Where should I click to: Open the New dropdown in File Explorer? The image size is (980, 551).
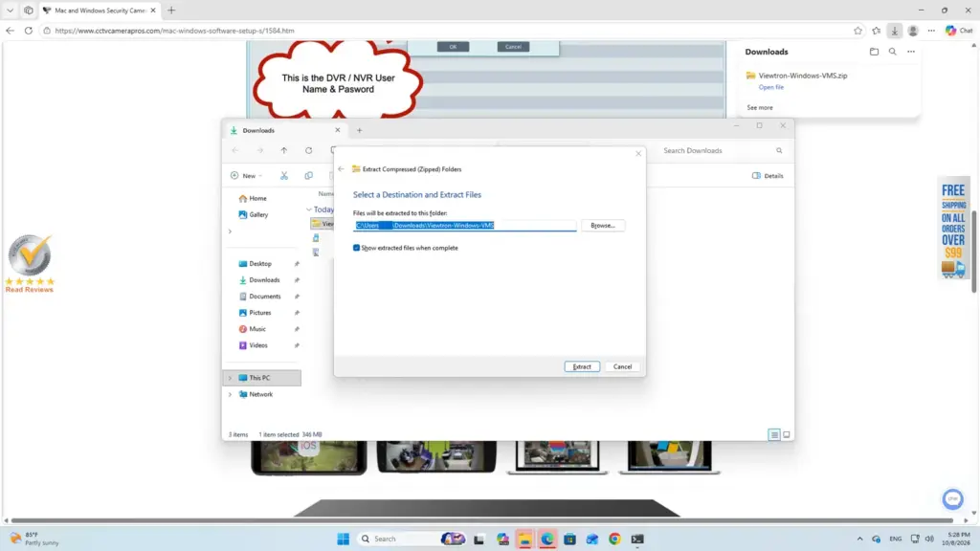point(246,176)
